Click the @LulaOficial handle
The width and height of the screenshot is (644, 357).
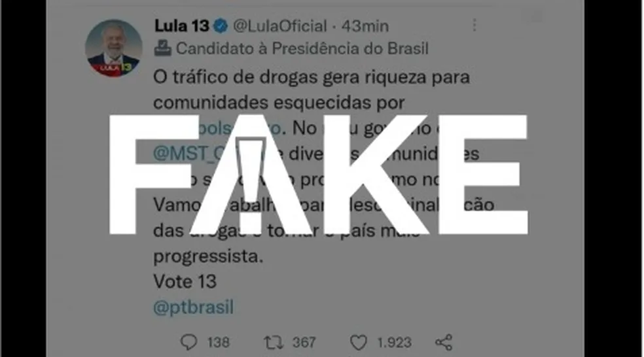point(280,26)
